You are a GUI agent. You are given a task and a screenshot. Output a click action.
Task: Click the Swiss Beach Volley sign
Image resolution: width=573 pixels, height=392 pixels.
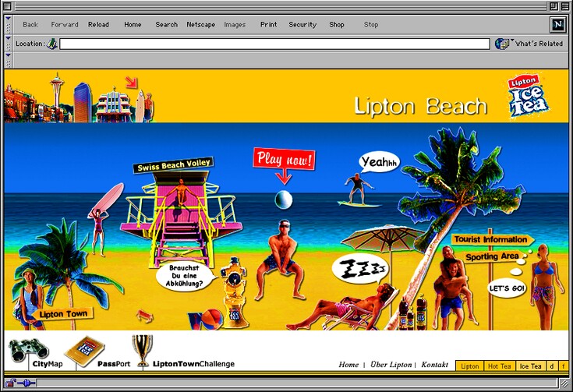[x=173, y=164]
